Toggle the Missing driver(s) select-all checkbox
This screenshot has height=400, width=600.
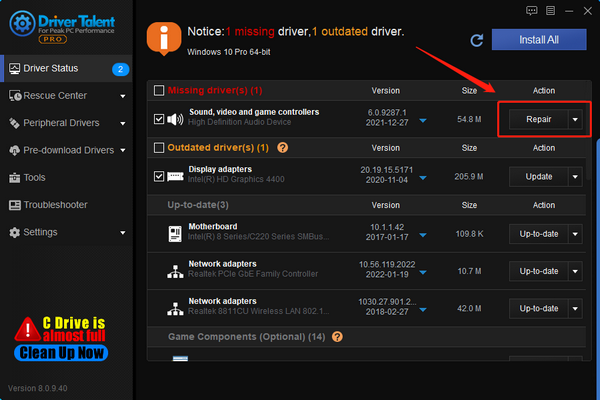click(x=159, y=90)
